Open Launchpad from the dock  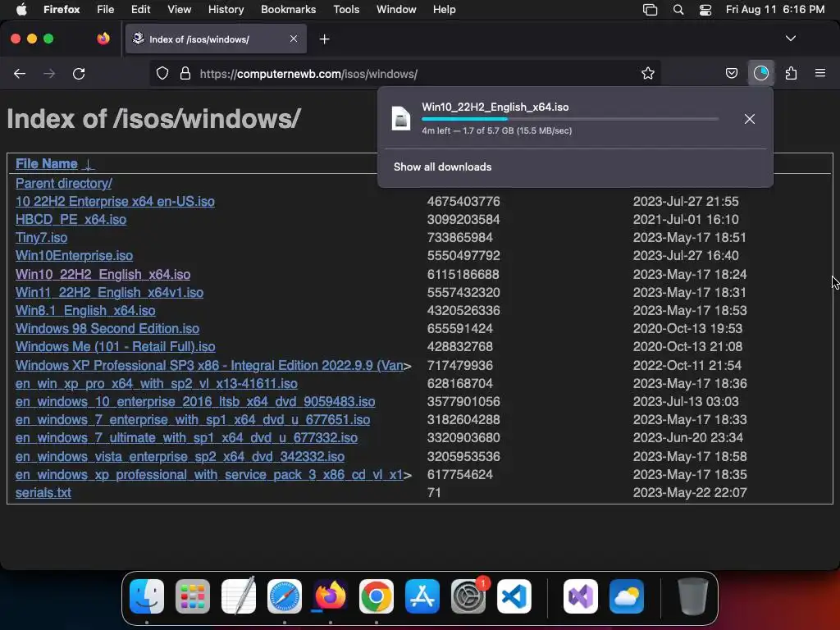click(x=193, y=596)
